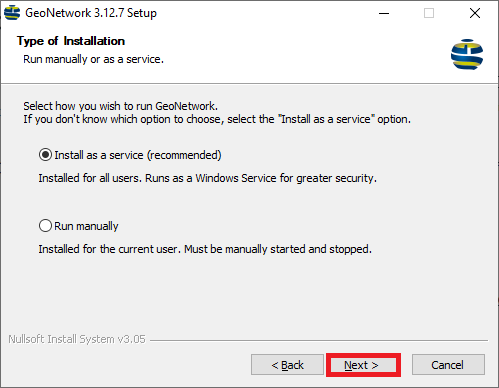499x388 pixels.
Task: Click the "Type of Installation" heading
Action: pos(71,41)
